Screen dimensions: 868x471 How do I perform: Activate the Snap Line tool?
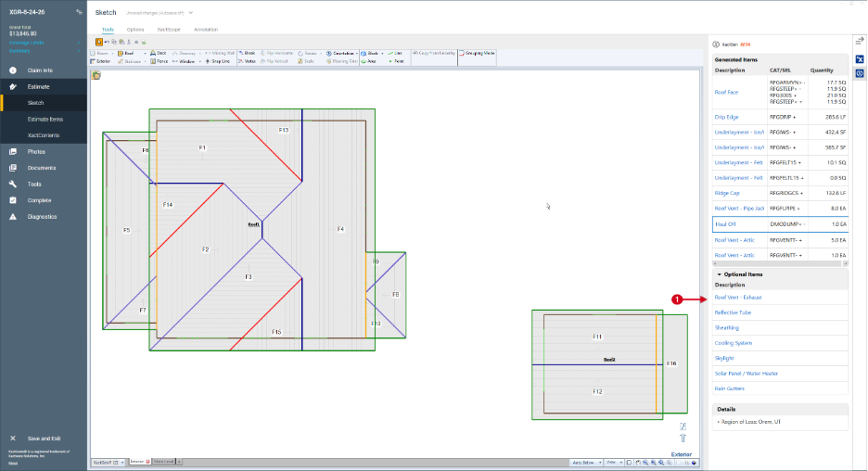pos(218,61)
